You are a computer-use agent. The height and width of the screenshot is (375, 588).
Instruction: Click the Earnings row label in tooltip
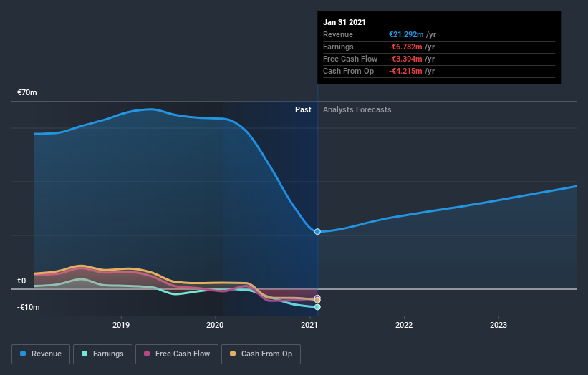point(338,47)
